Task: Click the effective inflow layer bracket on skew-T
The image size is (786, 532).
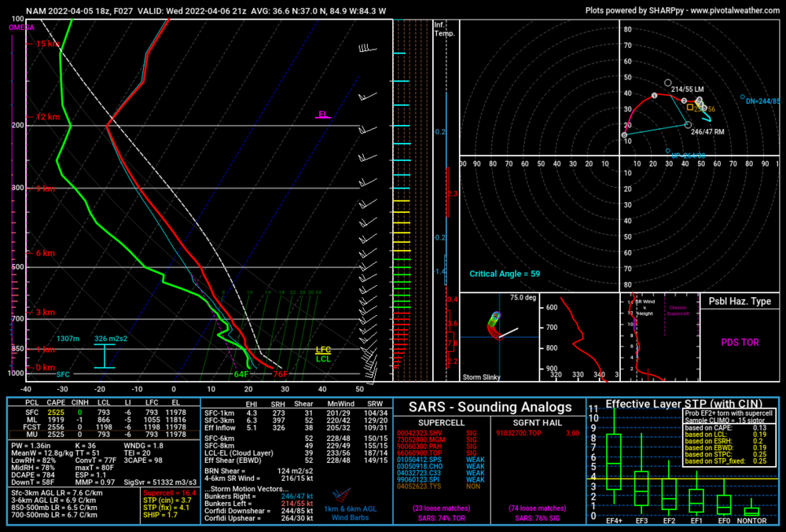Action: click(105, 356)
